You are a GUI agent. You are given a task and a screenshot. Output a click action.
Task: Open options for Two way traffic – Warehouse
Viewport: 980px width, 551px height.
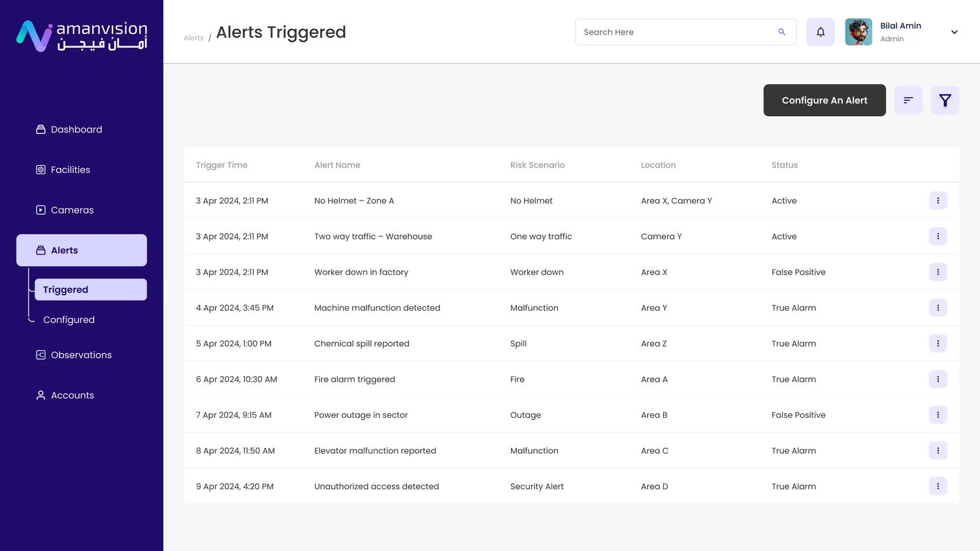click(938, 236)
